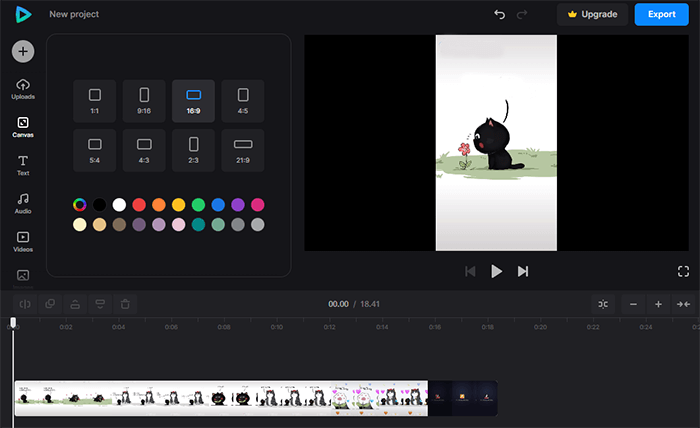700x428 pixels.
Task: Select the 21:9 aspect ratio
Action: (x=243, y=150)
